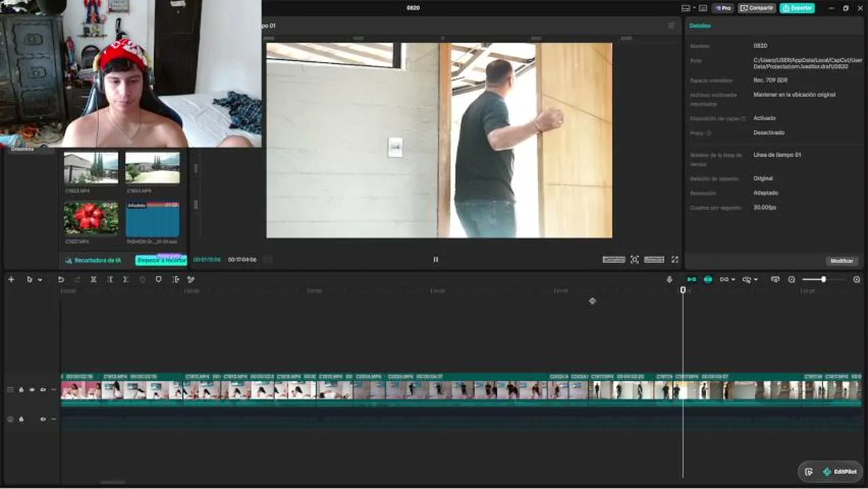This screenshot has width=868, height=489.
Task: Add a shield marker to clip
Action: 158,279
